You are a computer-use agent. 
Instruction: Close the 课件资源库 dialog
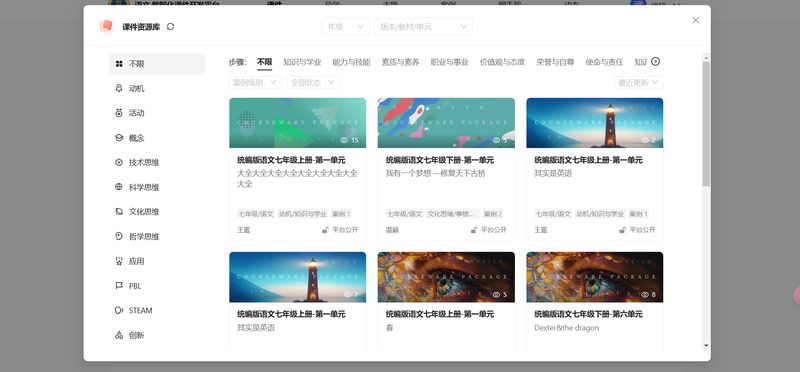(695, 20)
